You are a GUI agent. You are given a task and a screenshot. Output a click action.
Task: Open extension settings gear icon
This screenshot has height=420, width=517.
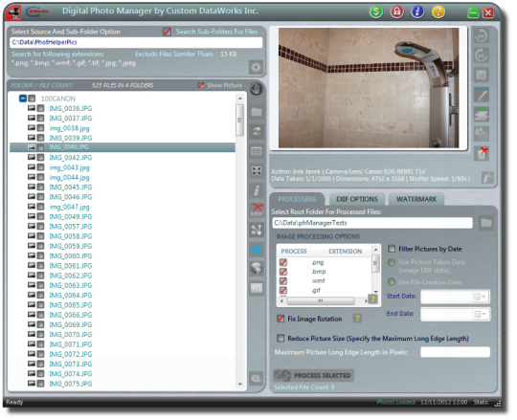tap(256, 68)
